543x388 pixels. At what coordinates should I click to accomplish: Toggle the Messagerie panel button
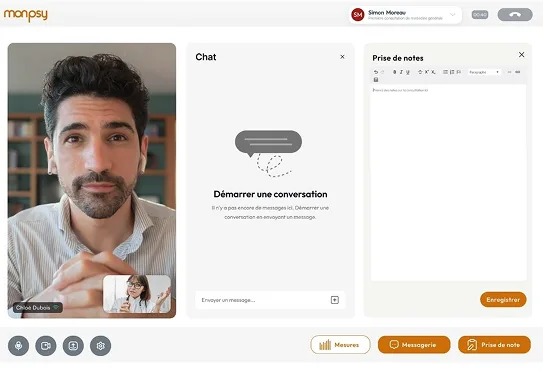[x=414, y=345]
